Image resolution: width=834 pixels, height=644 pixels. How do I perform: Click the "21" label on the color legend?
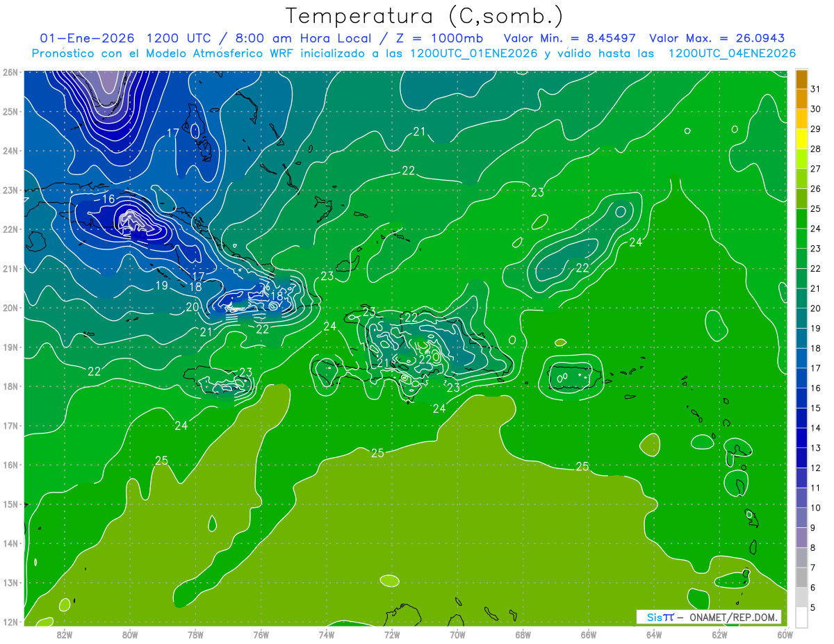pyautogui.click(x=815, y=288)
